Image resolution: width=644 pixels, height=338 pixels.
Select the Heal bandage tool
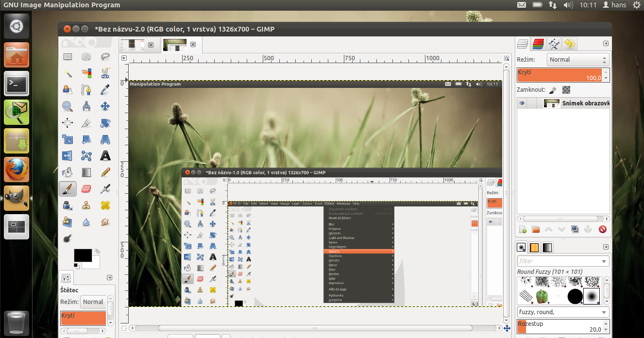point(105,205)
